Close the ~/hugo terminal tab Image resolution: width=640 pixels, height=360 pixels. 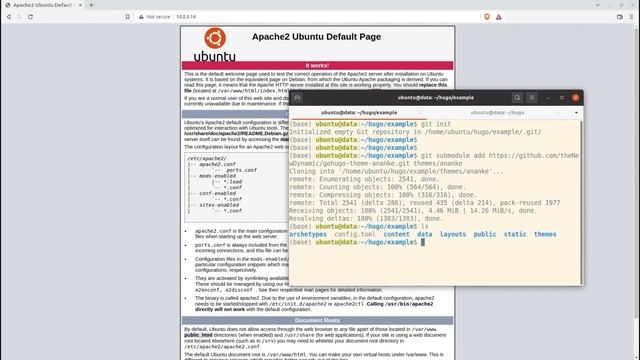(559, 113)
